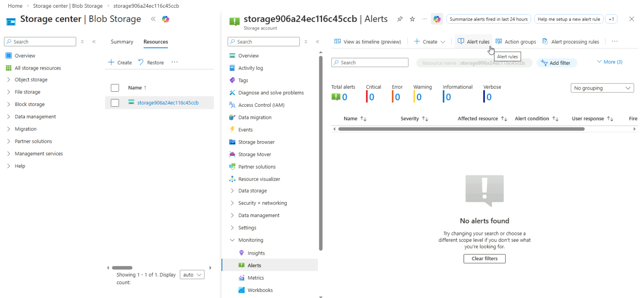644x298 pixels.
Task: Expand Security + networking group
Action: pyautogui.click(x=262, y=203)
